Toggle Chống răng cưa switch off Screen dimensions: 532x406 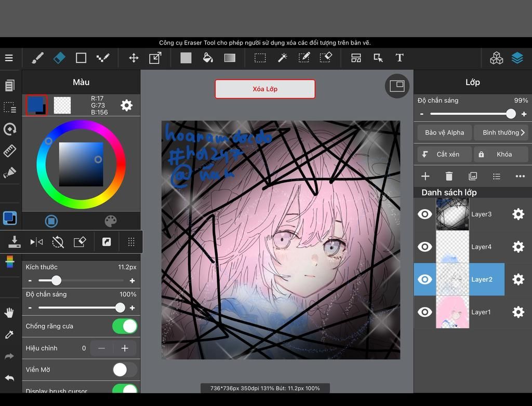[125, 326]
